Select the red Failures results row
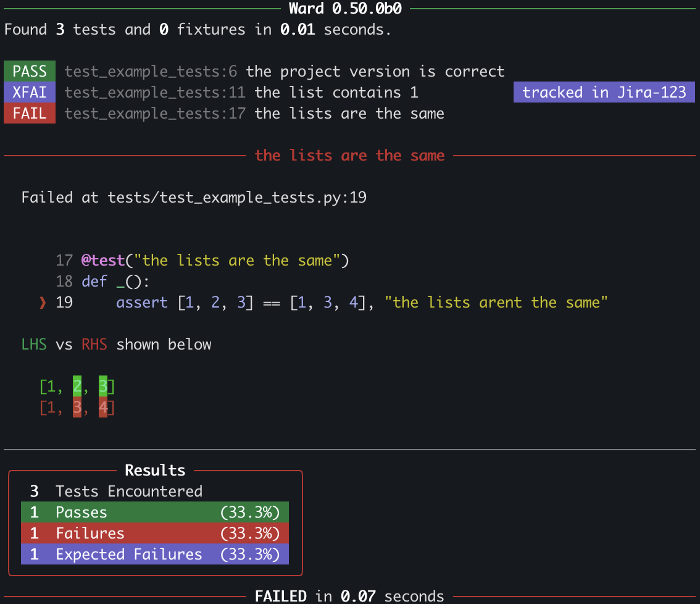The height and width of the screenshot is (604, 700). [154, 534]
